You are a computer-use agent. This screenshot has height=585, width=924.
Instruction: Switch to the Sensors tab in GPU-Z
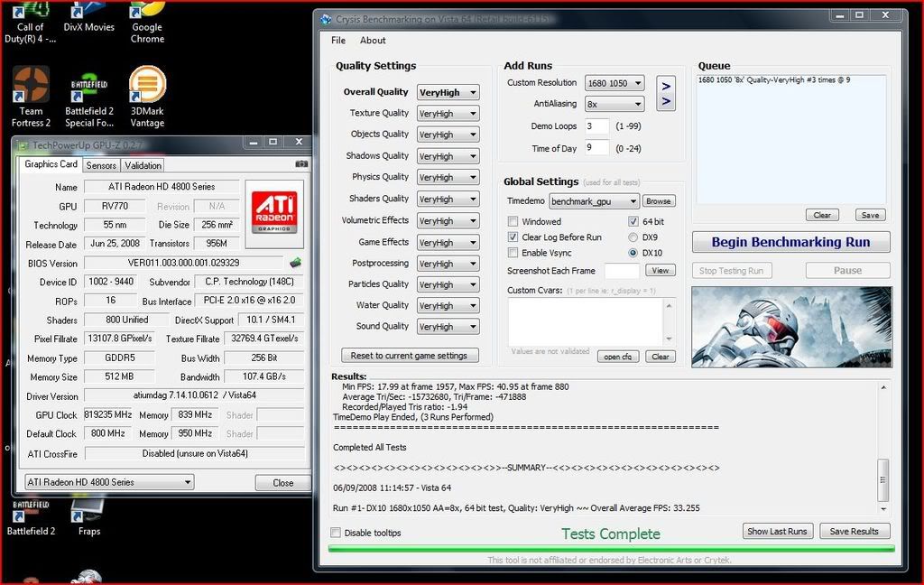(101, 165)
